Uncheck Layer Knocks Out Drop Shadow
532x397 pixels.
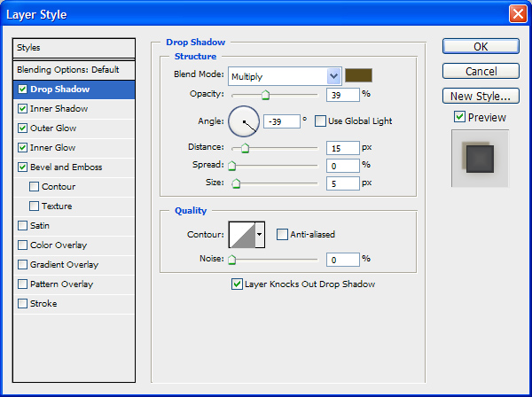click(x=237, y=284)
